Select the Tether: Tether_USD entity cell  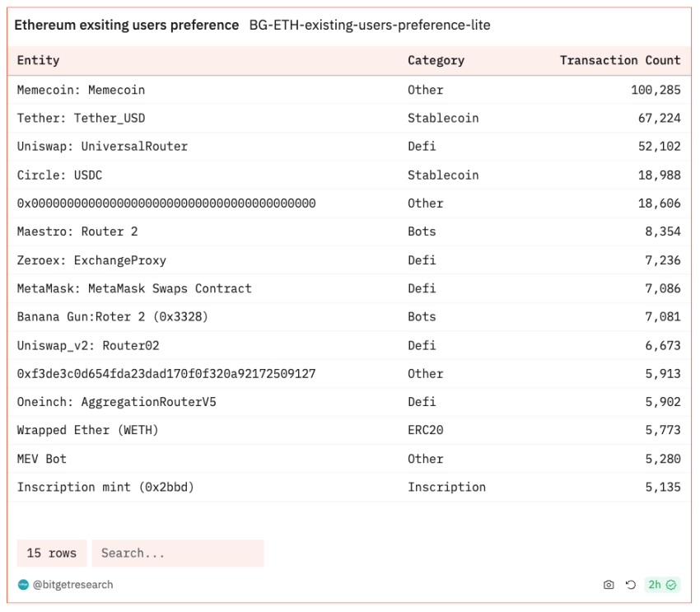click(81, 118)
